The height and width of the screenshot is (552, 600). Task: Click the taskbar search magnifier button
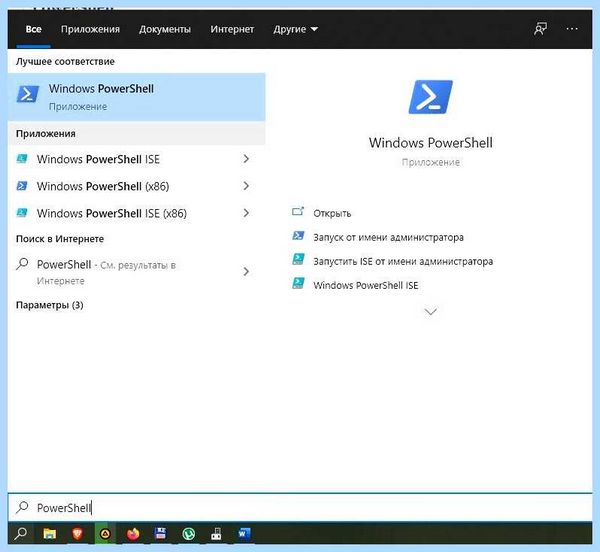20,533
